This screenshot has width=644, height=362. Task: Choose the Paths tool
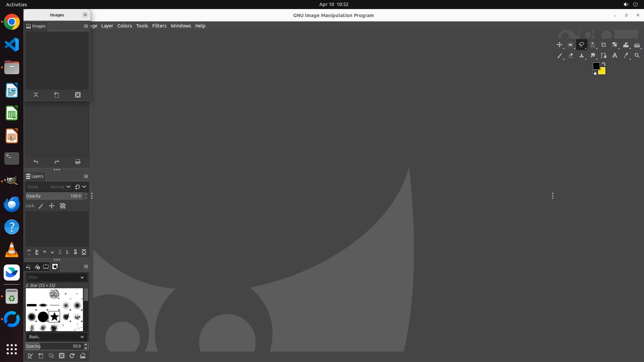(604, 56)
